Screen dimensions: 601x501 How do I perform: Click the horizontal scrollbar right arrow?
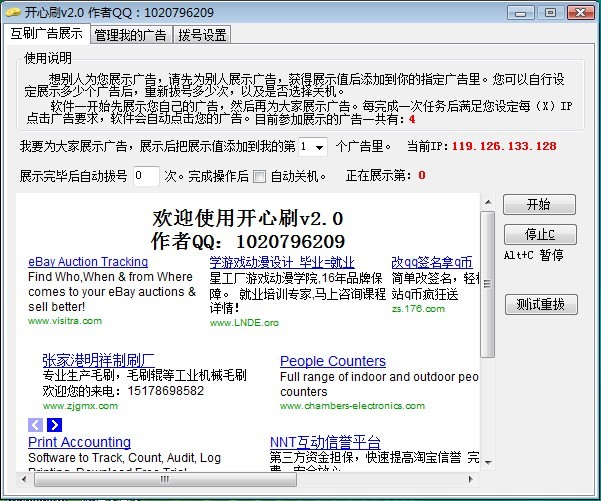[471, 479]
